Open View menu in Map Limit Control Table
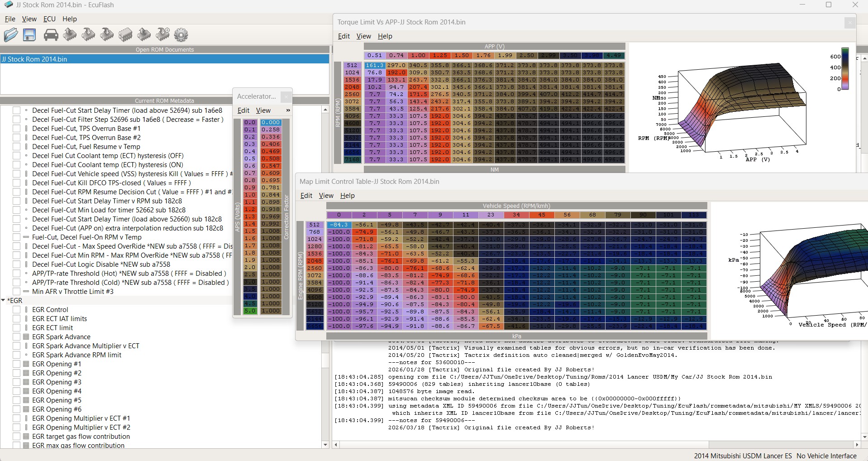Image resolution: width=868 pixels, height=461 pixels. pyautogui.click(x=326, y=196)
